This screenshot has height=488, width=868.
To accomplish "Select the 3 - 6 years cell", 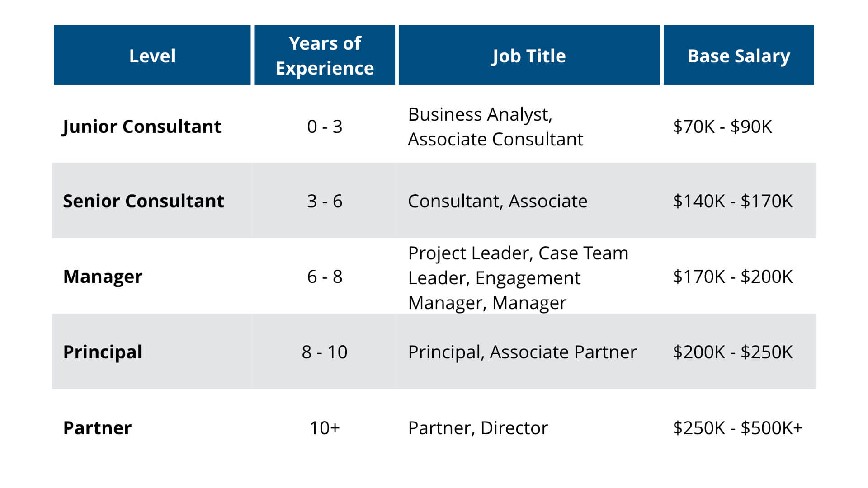I will [325, 201].
